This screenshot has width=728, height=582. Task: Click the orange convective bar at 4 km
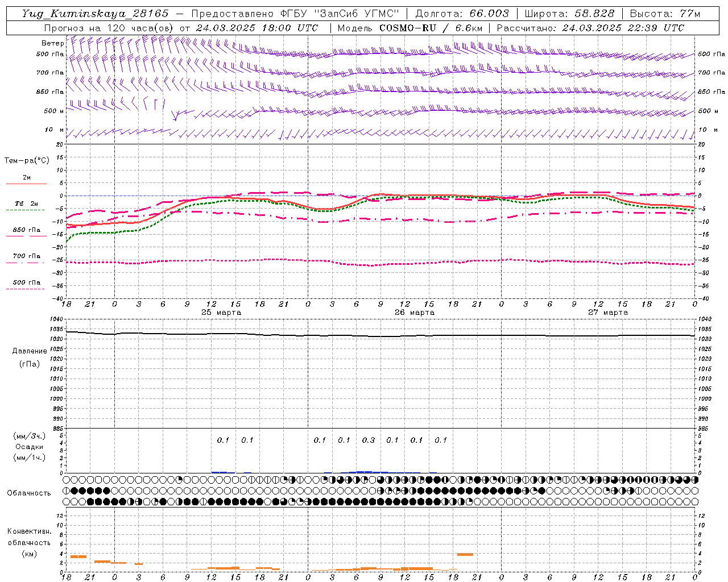point(465,554)
